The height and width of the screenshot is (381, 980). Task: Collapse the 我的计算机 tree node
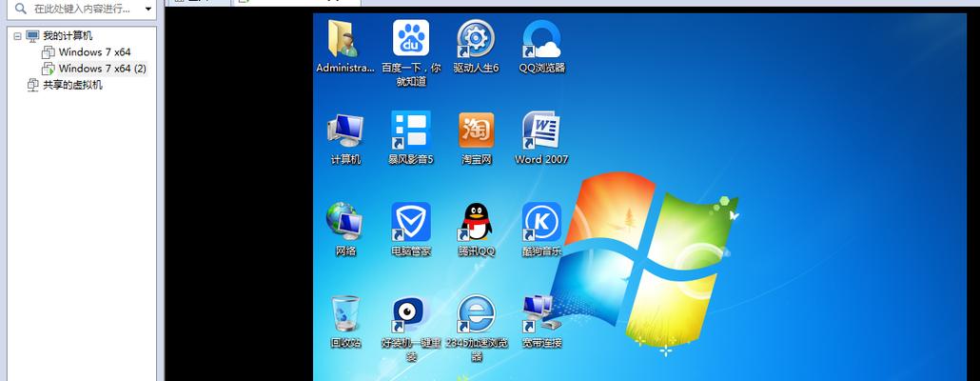pyautogui.click(x=17, y=35)
